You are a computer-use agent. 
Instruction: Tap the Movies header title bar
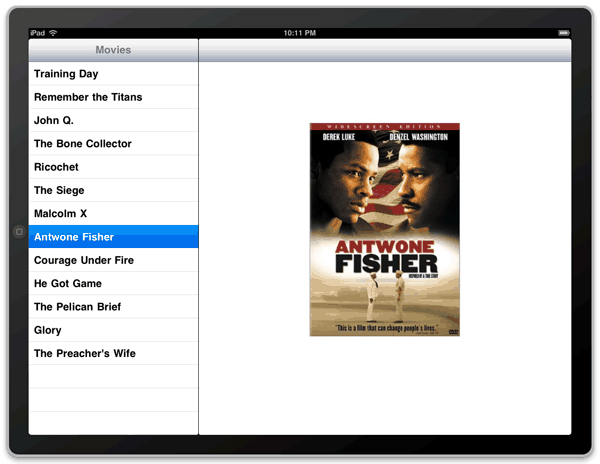pyautogui.click(x=113, y=50)
